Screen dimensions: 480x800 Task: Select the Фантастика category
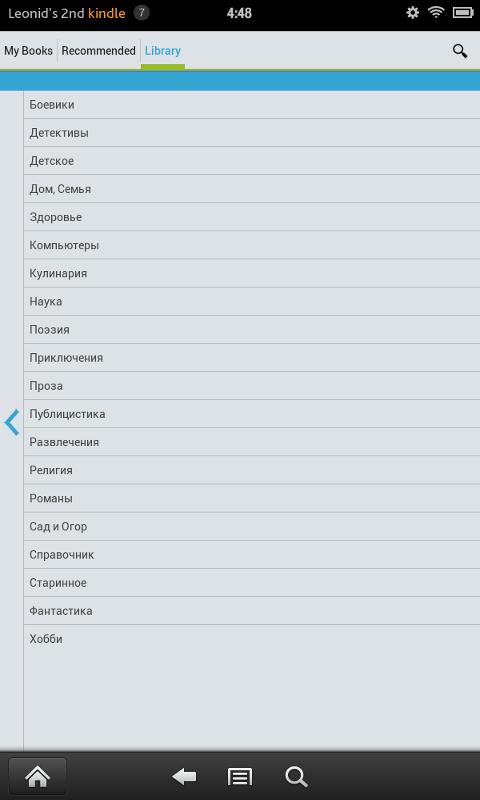click(251, 611)
